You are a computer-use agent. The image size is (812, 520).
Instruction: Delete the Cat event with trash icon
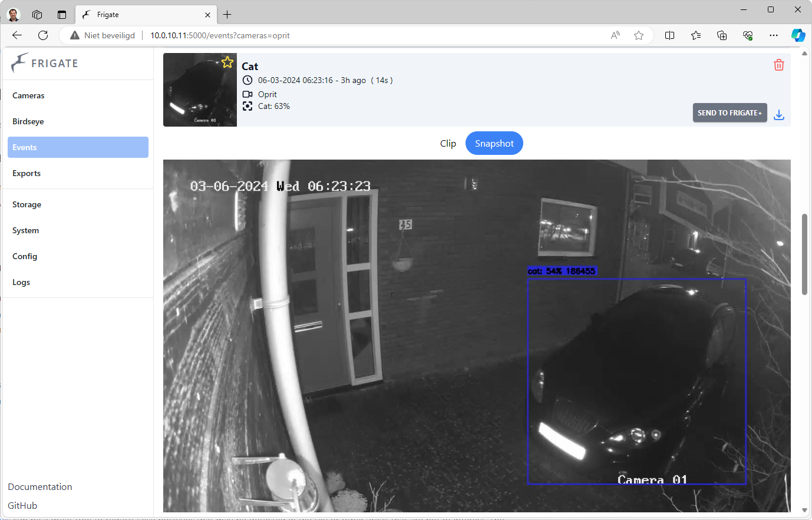(778, 65)
